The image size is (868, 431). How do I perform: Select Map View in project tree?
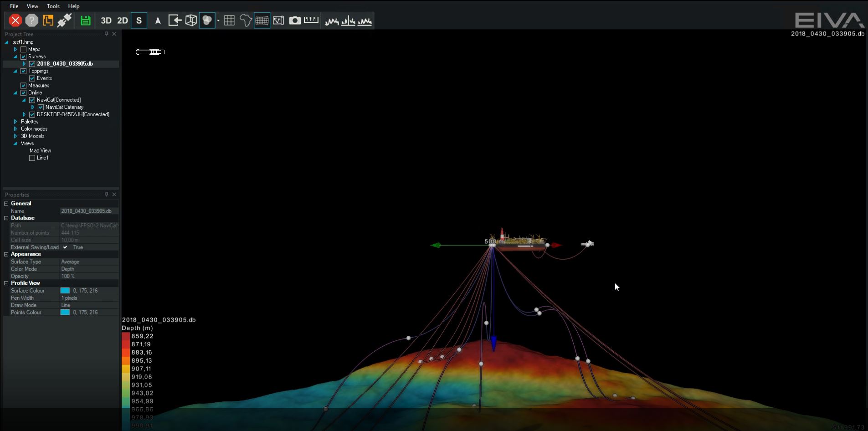tap(40, 151)
